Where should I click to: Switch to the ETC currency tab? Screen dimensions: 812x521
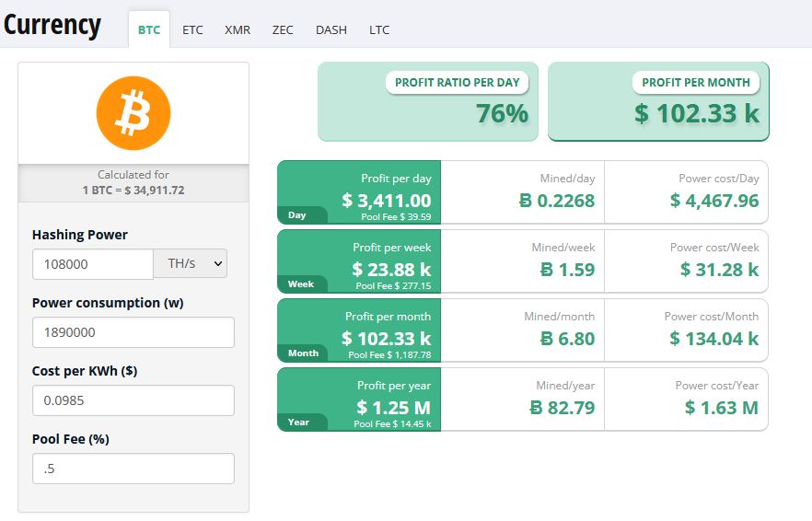click(x=192, y=29)
